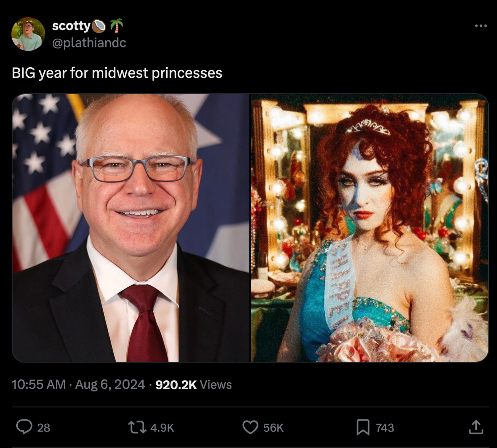Click the tweet text about midwest princesses
497x448 pixels.
[x=117, y=73]
